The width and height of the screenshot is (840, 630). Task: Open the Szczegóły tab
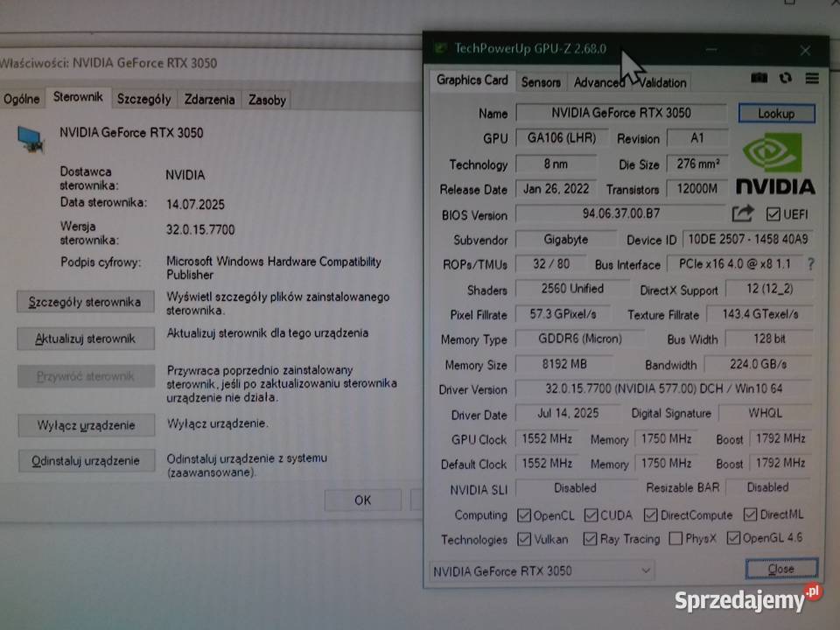[144, 99]
